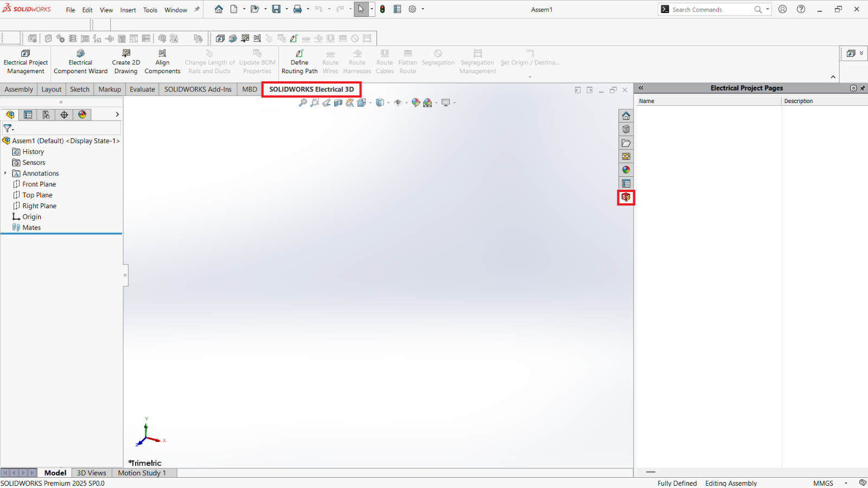Click Zoom to Area in view toolbar
This screenshot has width=868, height=488.
point(315,102)
